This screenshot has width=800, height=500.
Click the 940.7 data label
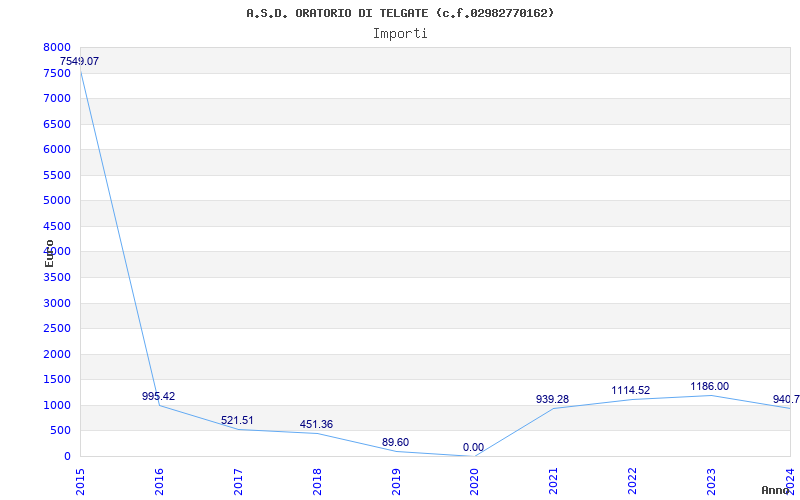tap(786, 399)
